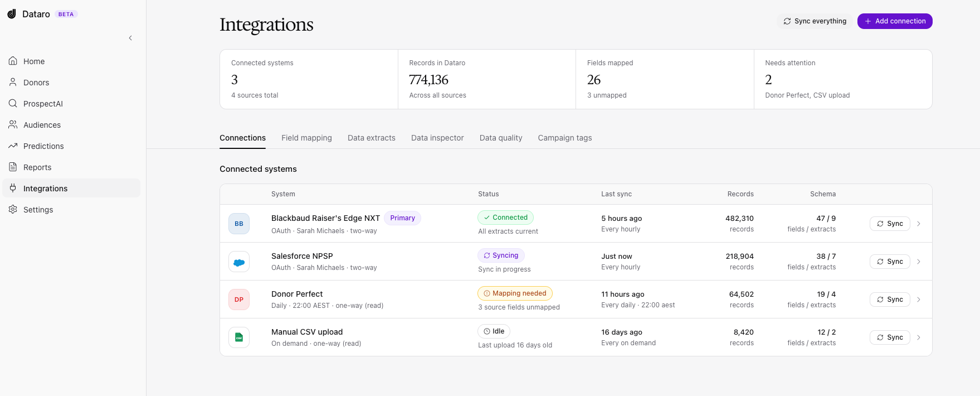Click the Mapping needed status badge
The height and width of the screenshot is (396, 980).
click(x=515, y=293)
